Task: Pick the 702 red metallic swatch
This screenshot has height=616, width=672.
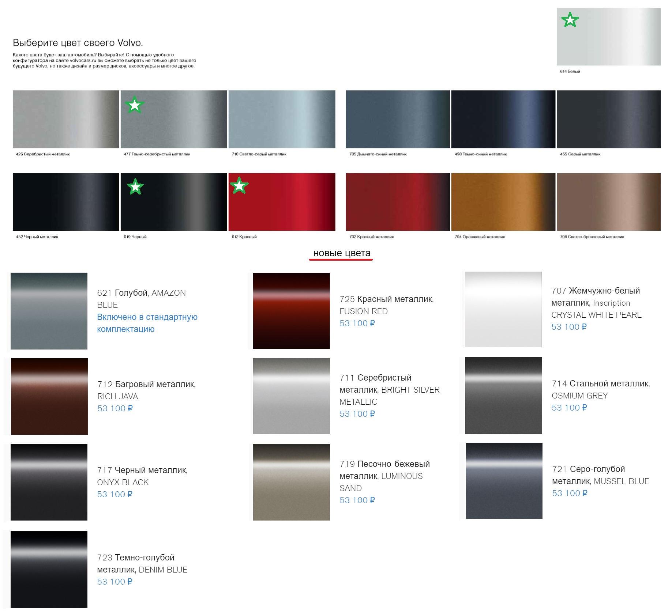Action: pos(398,202)
